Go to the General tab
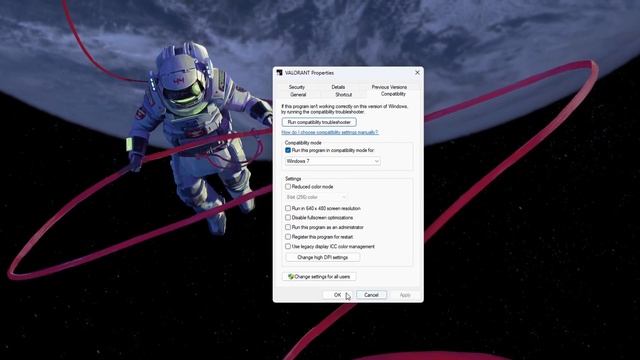The width and height of the screenshot is (640, 360). [298, 94]
